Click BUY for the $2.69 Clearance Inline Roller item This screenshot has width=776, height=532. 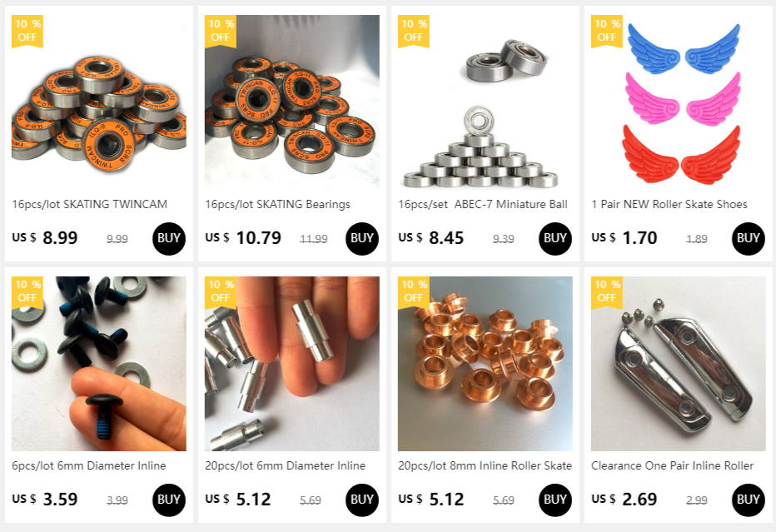[x=748, y=500]
